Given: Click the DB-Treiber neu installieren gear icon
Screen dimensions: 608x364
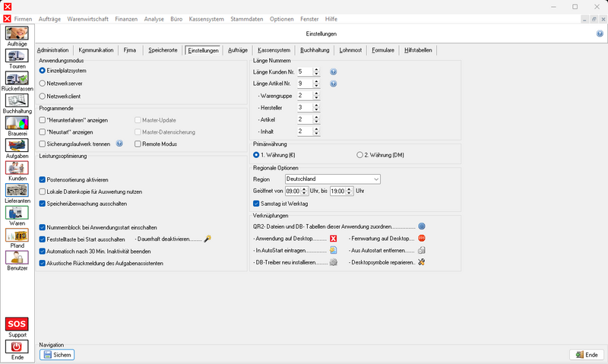Looking at the screenshot, I should [333, 262].
